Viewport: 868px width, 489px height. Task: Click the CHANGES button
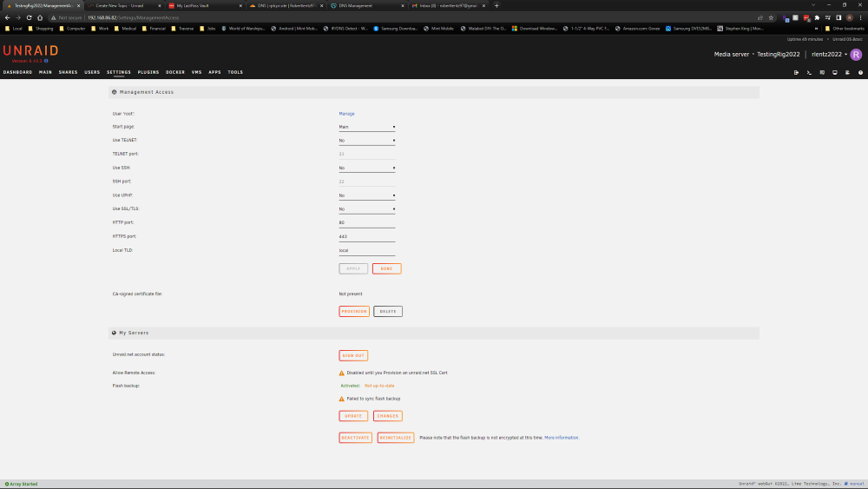(x=387, y=416)
